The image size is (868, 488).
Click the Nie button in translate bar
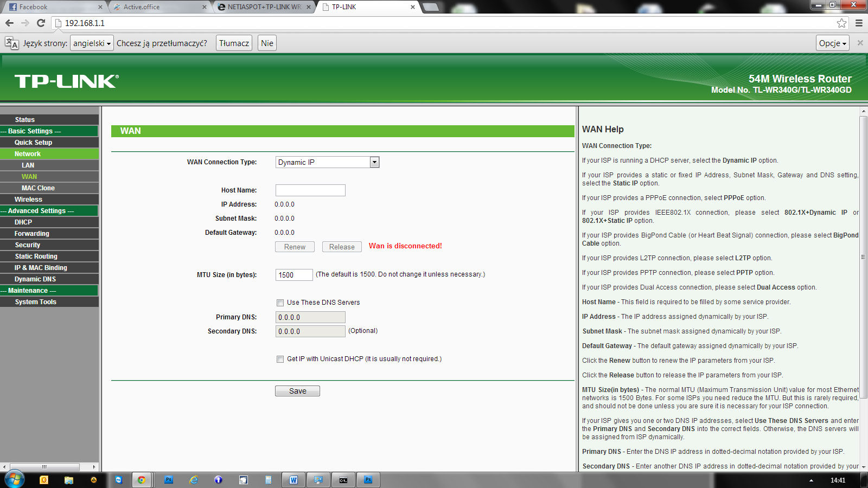(267, 43)
